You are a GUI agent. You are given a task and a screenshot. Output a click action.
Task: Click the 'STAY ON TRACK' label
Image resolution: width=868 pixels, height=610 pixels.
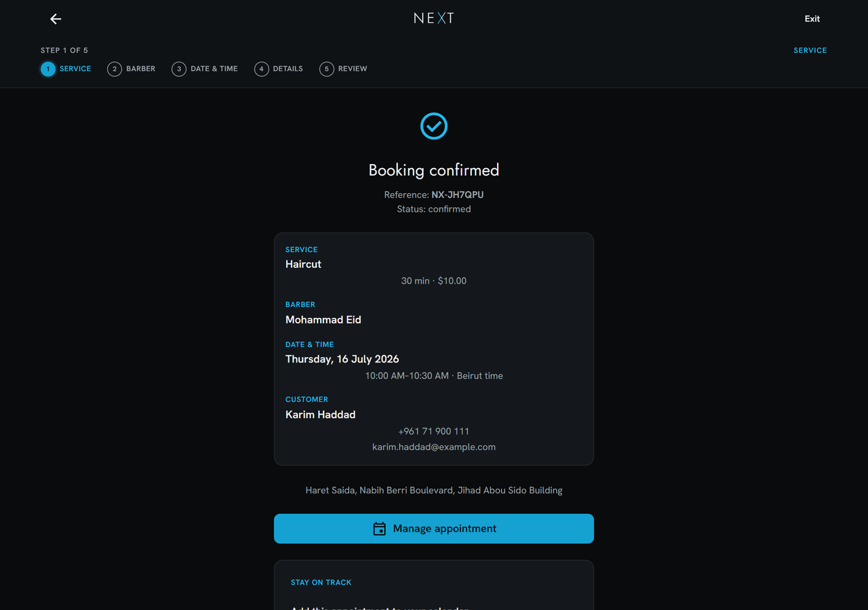321,582
